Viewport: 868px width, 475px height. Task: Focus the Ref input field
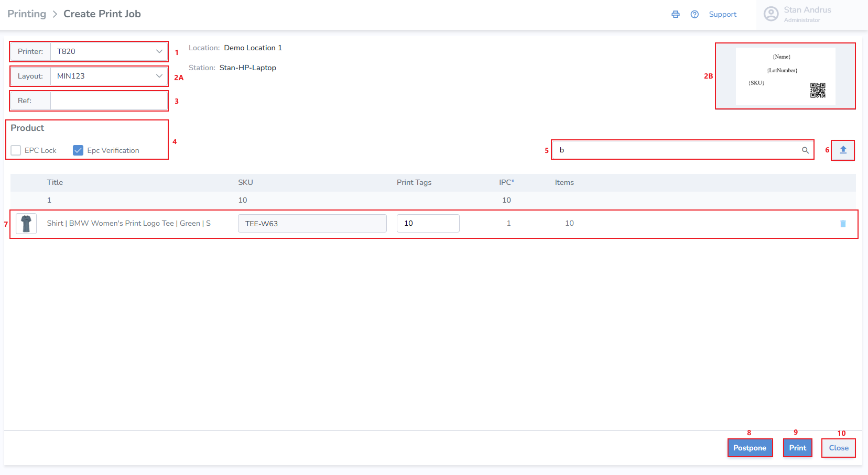click(109, 101)
